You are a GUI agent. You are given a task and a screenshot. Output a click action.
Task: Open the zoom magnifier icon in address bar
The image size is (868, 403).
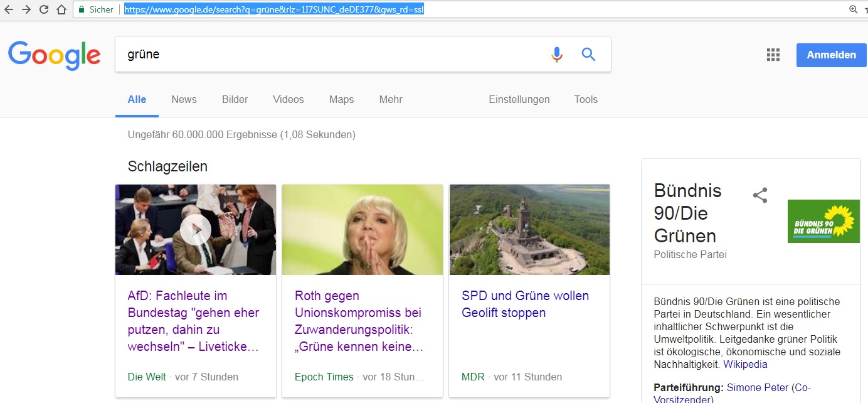(x=853, y=9)
